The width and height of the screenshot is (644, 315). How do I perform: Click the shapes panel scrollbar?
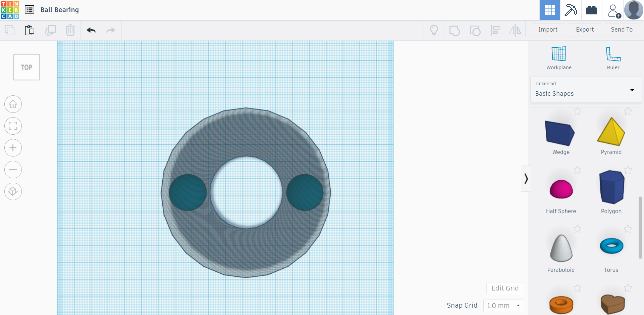[640, 228]
